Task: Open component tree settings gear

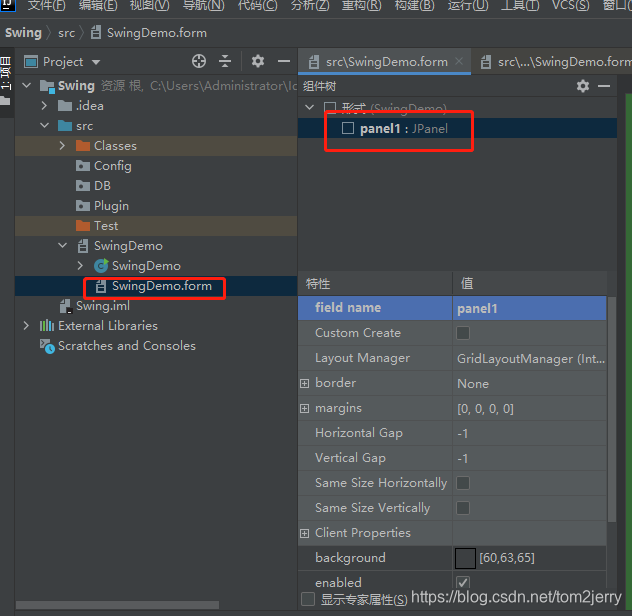Action: (x=583, y=86)
